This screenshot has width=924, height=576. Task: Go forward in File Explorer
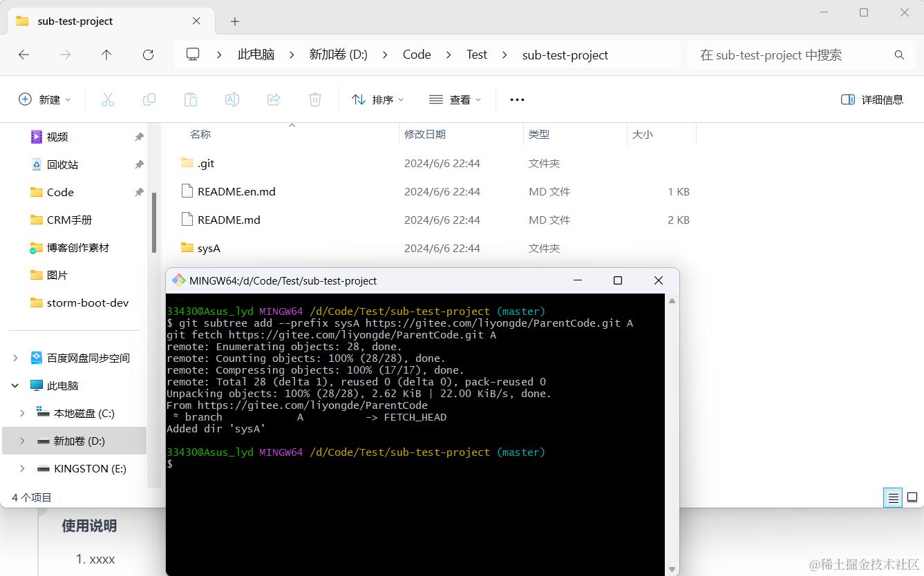click(x=66, y=55)
